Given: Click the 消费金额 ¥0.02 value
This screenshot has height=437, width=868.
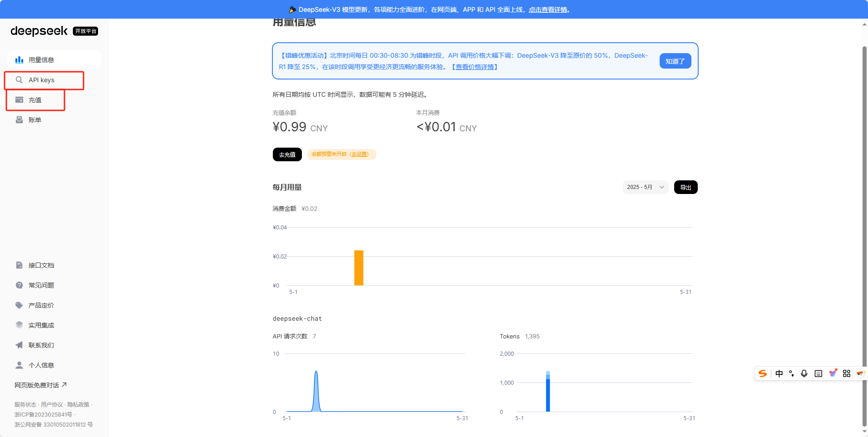Looking at the screenshot, I should tap(309, 209).
